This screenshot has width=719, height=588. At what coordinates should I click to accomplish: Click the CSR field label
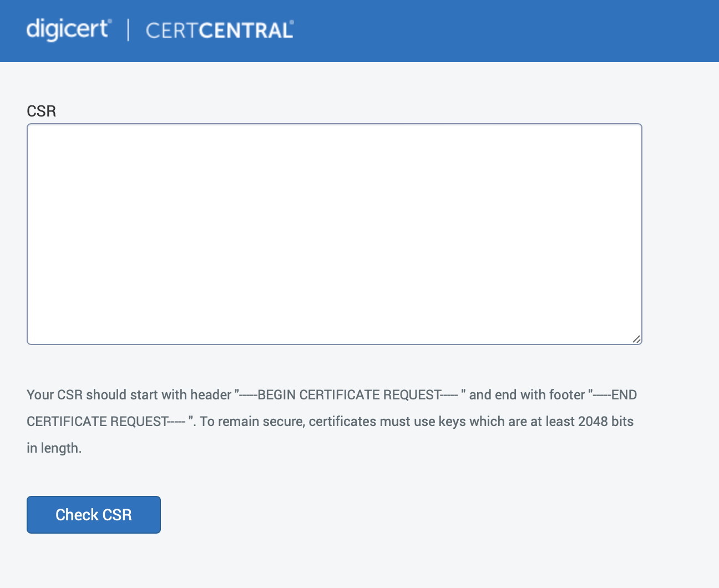[x=41, y=111]
